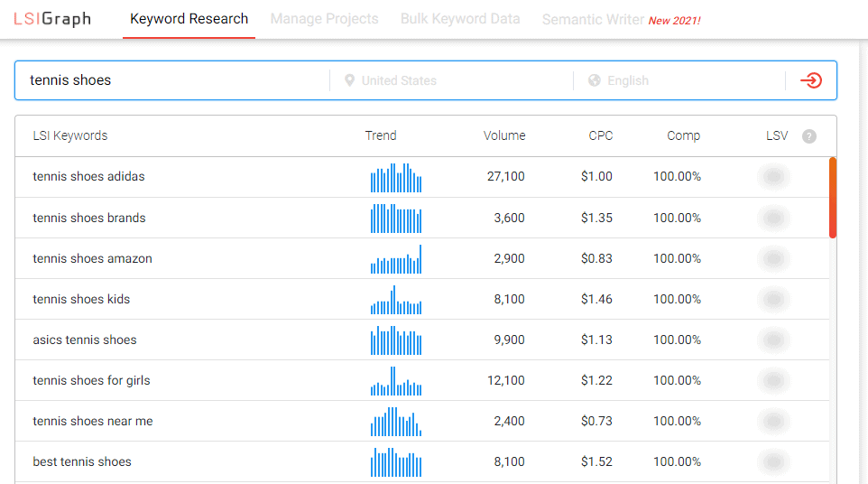The width and height of the screenshot is (868, 484).
Task: Switch to Keyword Research tab
Action: [189, 19]
